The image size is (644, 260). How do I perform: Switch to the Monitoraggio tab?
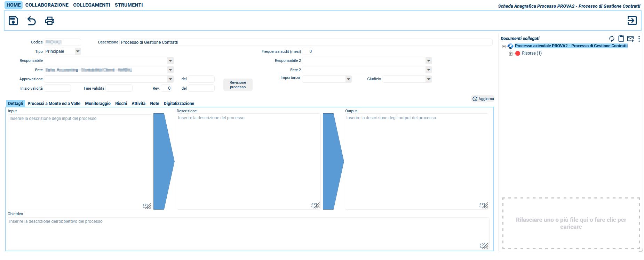tap(98, 104)
